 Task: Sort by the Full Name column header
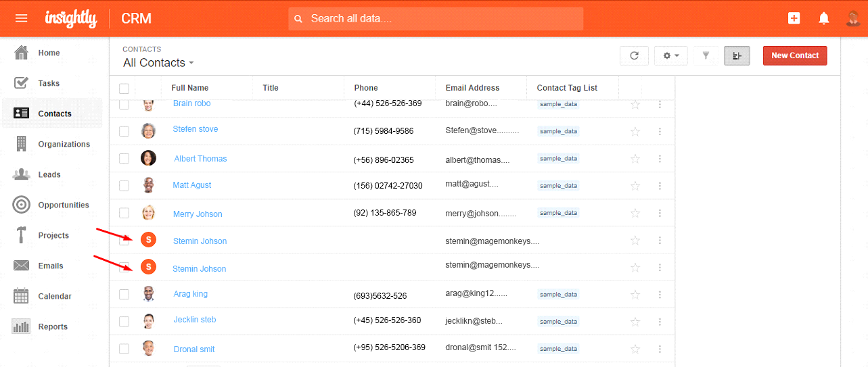click(x=190, y=88)
